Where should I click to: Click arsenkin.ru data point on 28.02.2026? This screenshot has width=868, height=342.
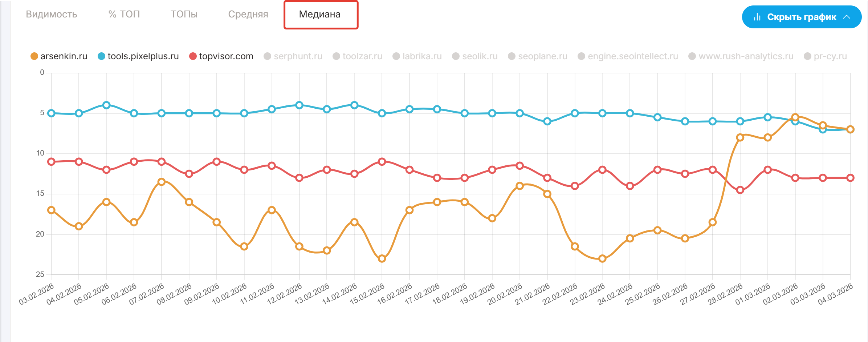pos(740,137)
